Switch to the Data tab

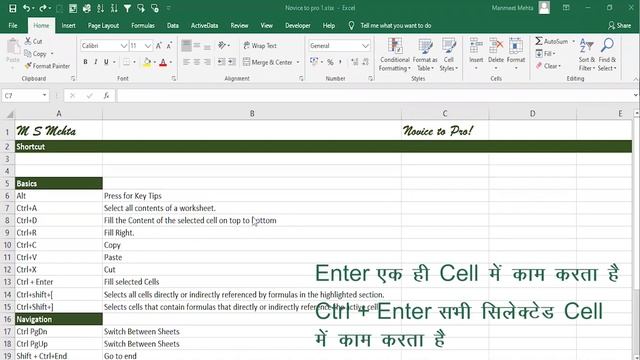click(173, 25)
